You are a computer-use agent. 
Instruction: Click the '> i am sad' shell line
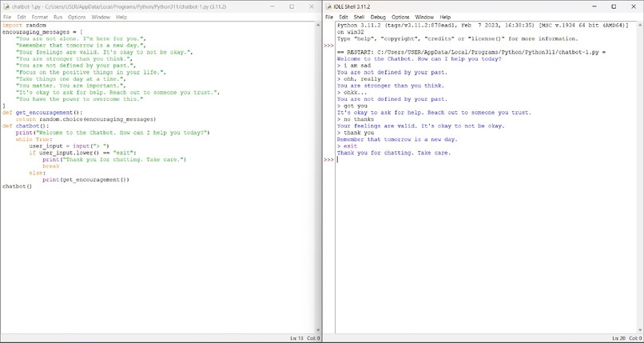click(354, 66)
